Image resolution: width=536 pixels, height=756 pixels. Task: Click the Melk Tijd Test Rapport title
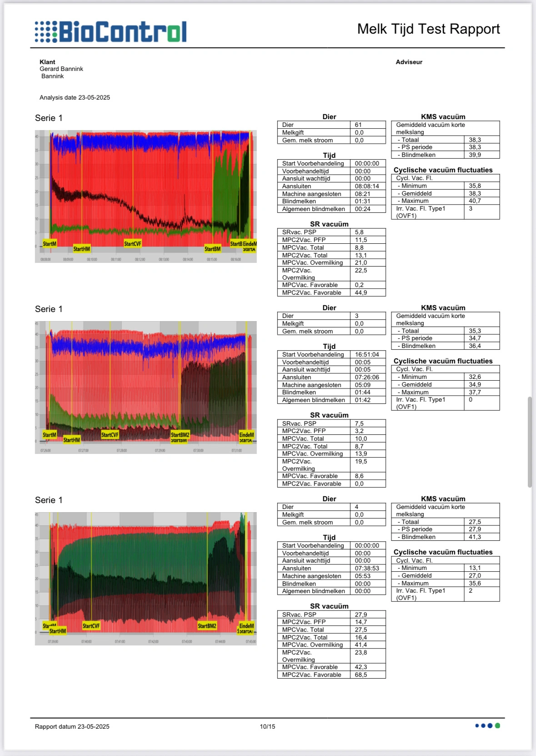[x=428, y=29]
